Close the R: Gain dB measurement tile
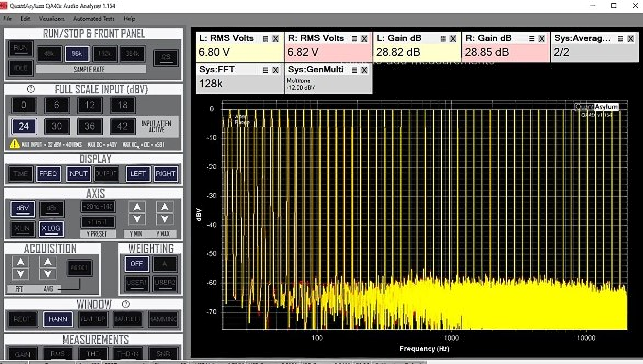The image size is (643, 364). tap(542, 39)
